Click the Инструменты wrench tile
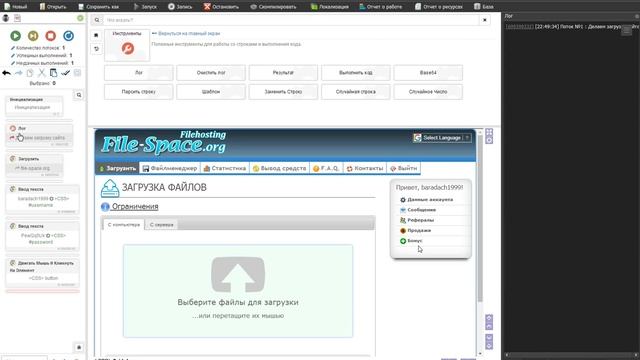The width and height of the screenshot is (640, 360). 127,45
